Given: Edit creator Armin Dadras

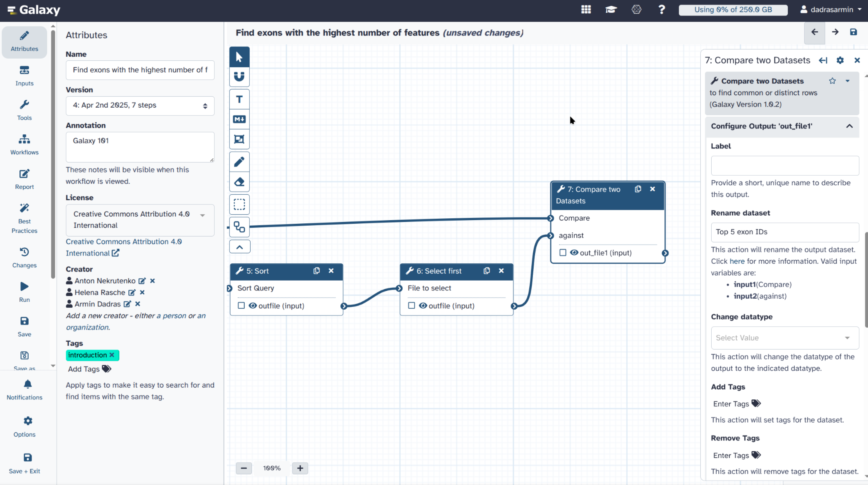Looking at the screenshot, I should tap(127, 304).
